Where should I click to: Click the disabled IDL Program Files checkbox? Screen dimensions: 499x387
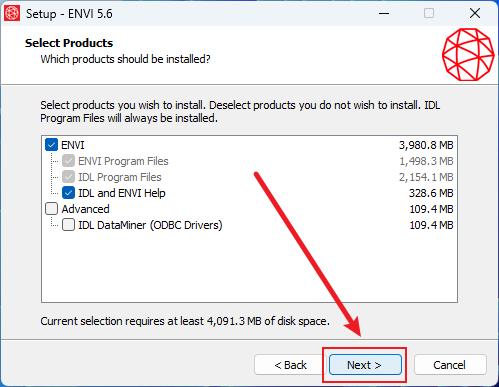click(x=68, y=177)
